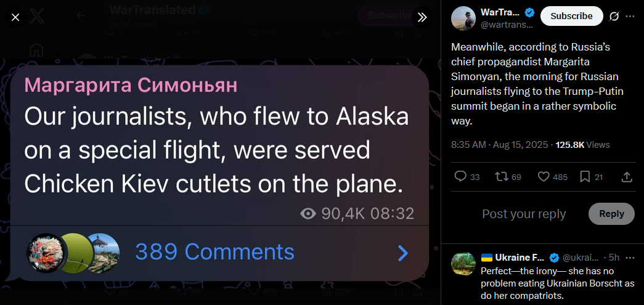Open the @wartrans handle link
This screenshot has height=305, width=644.
(x=507, y=25)
